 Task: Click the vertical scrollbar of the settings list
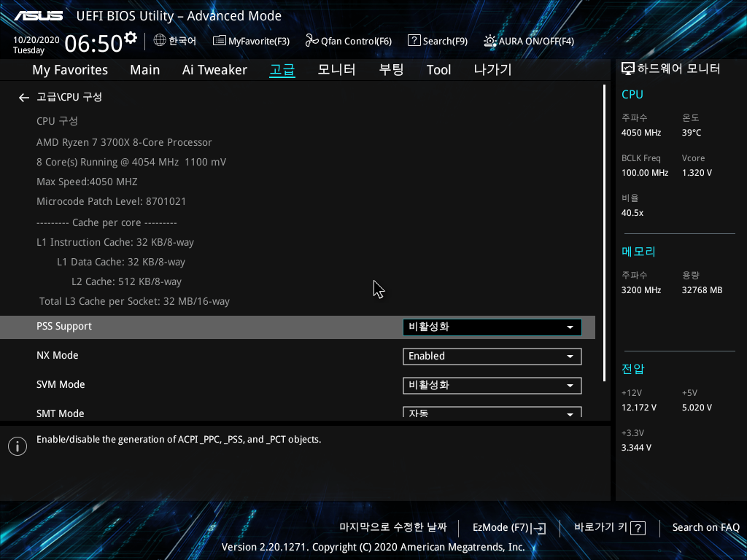604,233
